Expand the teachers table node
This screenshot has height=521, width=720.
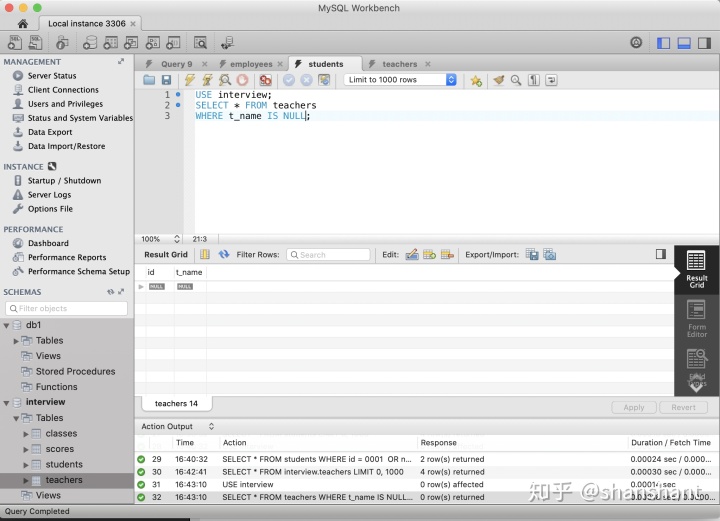pyautogui.click(x=26, y=481)
